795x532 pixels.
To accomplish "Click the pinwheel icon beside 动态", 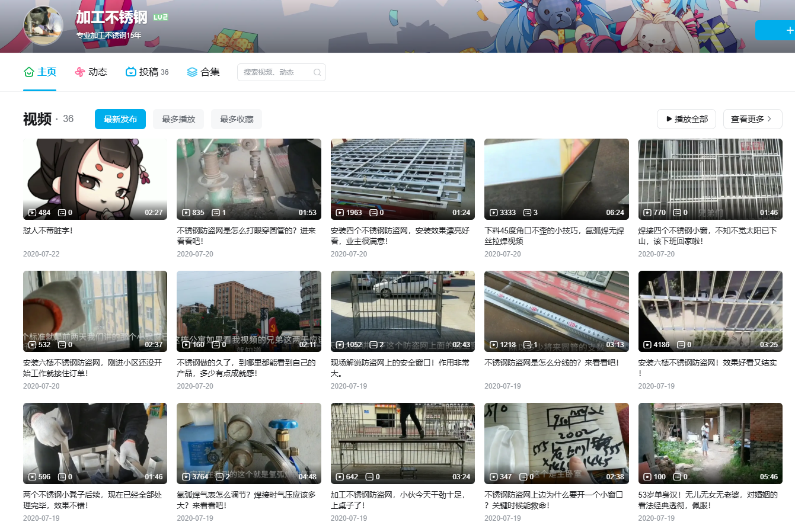I will [80, 72].
